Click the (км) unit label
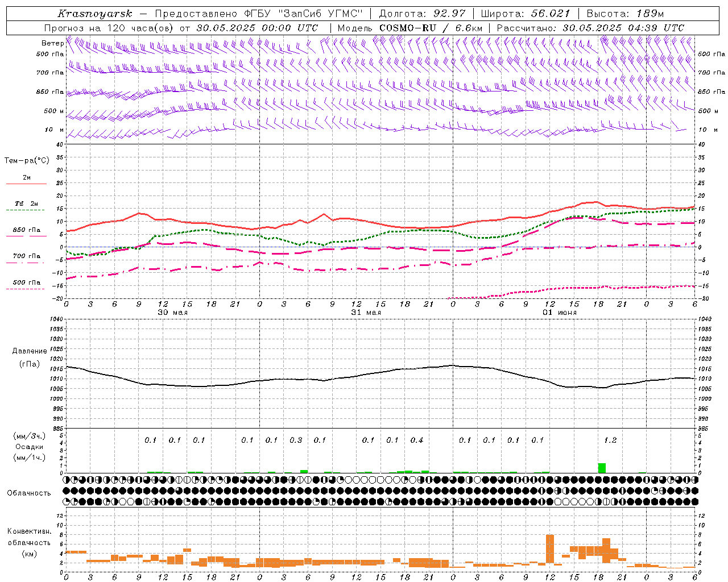The height and width of the screenshot is (582, 728). pyautogui.click(x=30, y=554)
